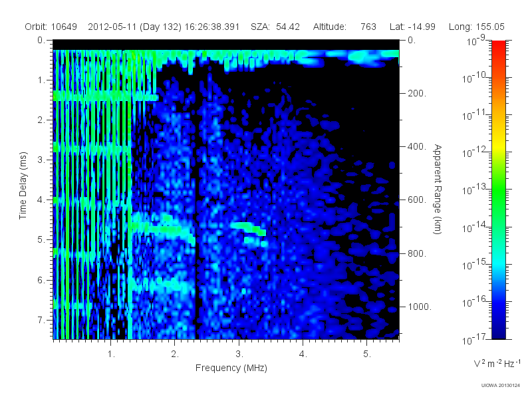
Task: Click the 'Altitude: 763' header value
Action: point(344,27)
